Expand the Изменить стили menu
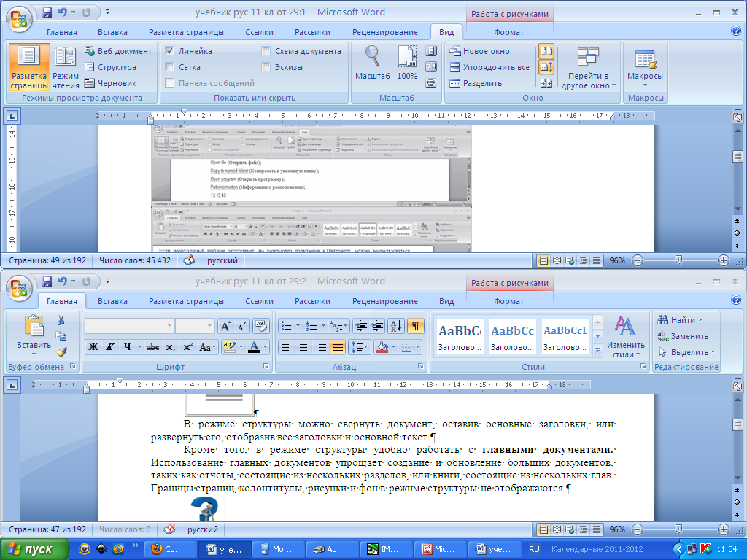Image resolution: width=747 pixels, height=560 pixels. tap(624, 336)
